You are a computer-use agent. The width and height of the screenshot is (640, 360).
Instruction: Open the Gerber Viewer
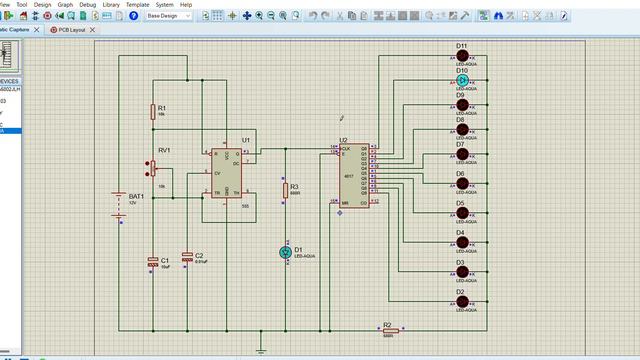tap(71, 16)
